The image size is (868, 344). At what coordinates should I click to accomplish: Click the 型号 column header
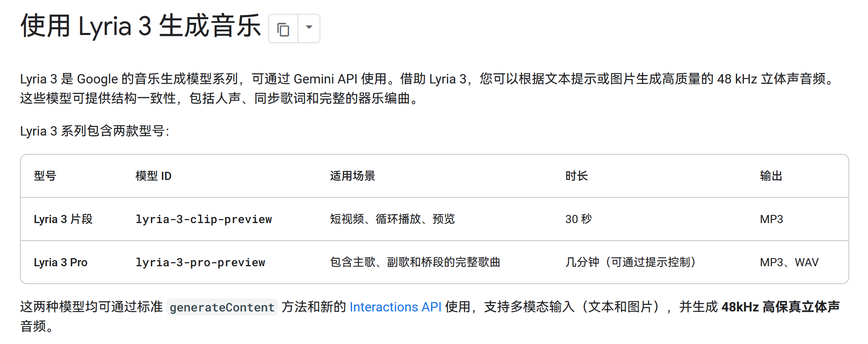click(45, 176)
